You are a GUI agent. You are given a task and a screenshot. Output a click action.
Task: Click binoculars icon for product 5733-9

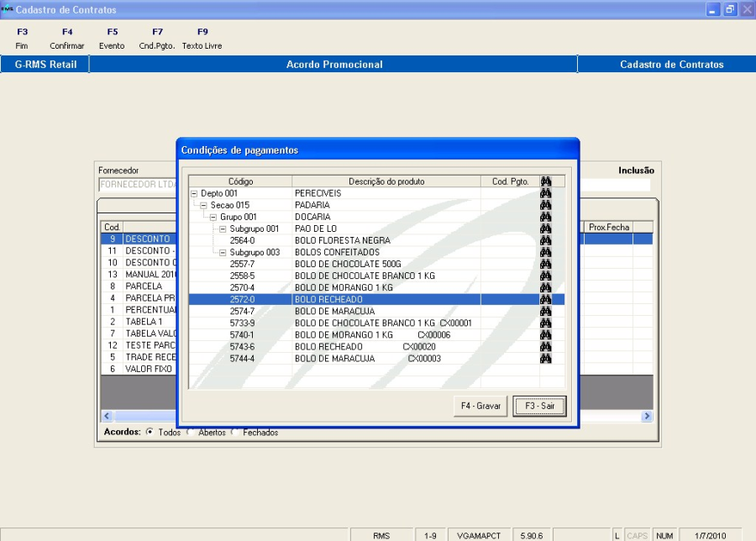545,323
